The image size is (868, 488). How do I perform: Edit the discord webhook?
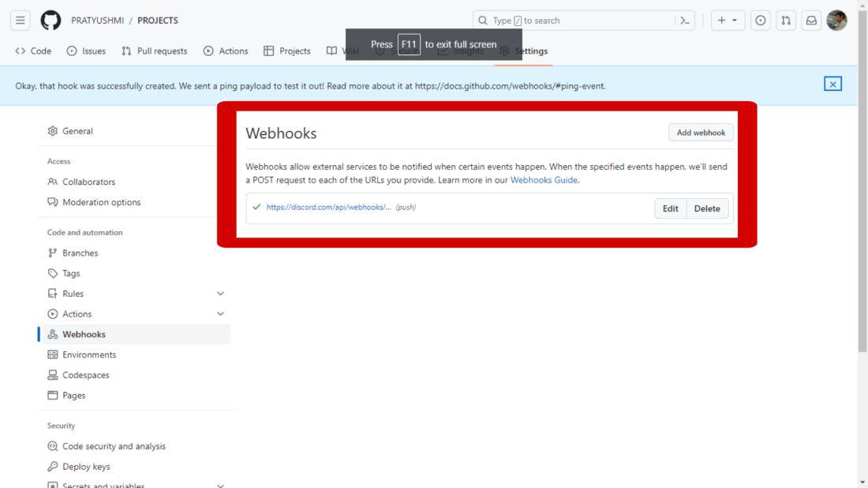pos(671,208)
